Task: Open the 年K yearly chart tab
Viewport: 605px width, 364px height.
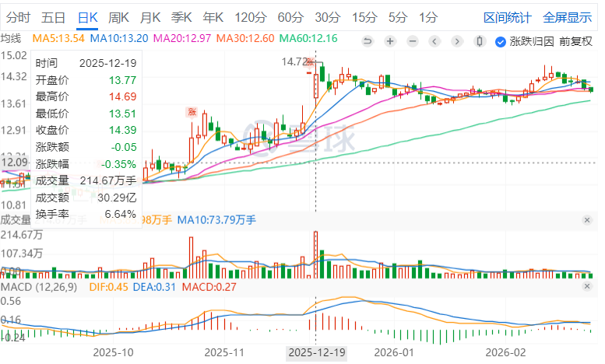Action: 213,17
